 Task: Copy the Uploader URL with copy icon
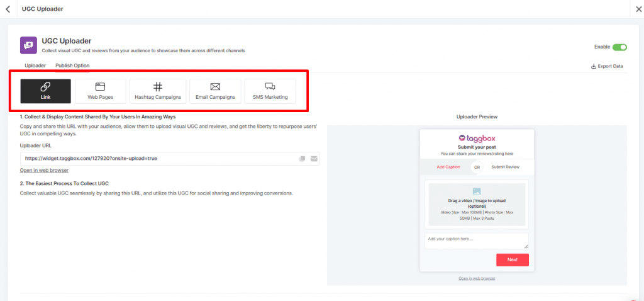pyautogui.click(x=303, y=158)
